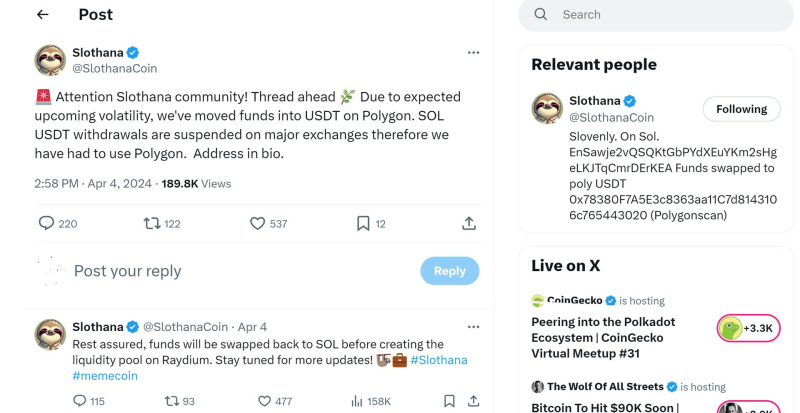The width and height of the screenshot is (800, 413).
Task: Click the Search input field
Action: coord(660,15)
